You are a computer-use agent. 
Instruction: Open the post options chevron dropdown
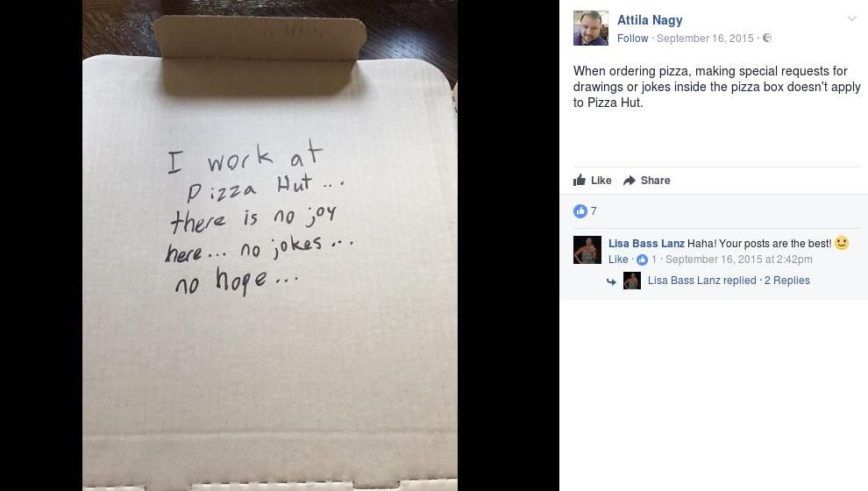(x=852, y=18)
